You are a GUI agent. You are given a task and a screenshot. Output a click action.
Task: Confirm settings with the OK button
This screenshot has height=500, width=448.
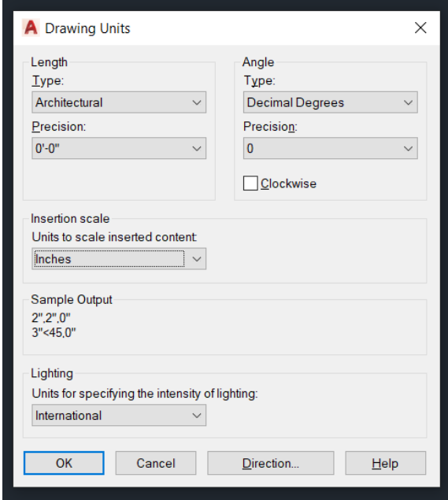coord(64,463)
